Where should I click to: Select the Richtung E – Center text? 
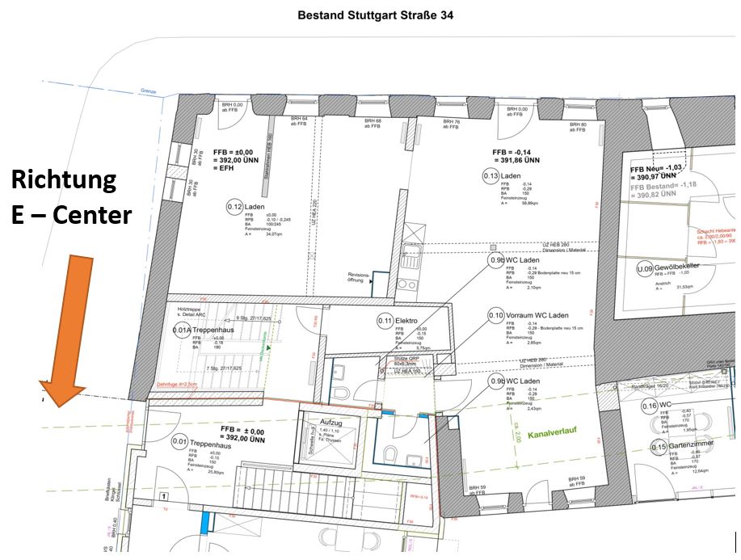(x=71, y=196)
